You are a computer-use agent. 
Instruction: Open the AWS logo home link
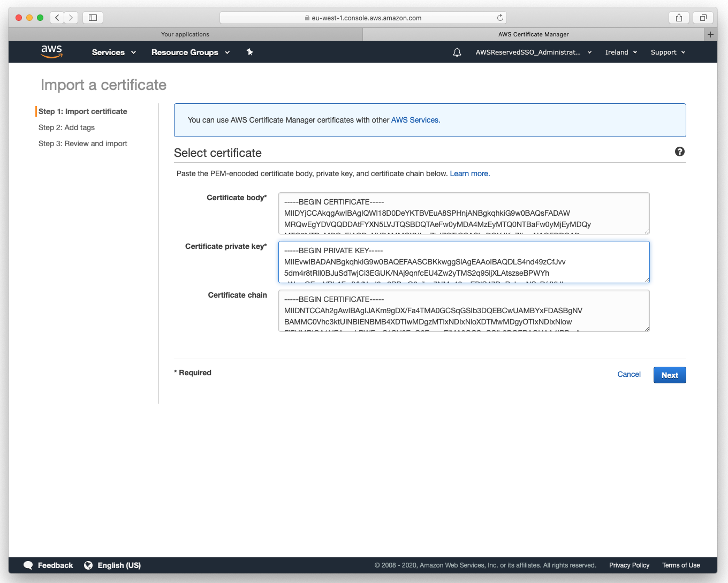51,51
